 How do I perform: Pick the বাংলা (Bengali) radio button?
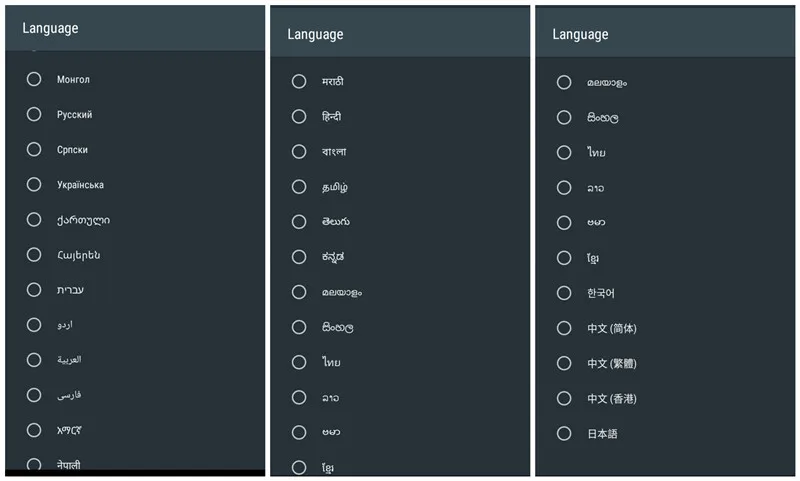(299, 151)
